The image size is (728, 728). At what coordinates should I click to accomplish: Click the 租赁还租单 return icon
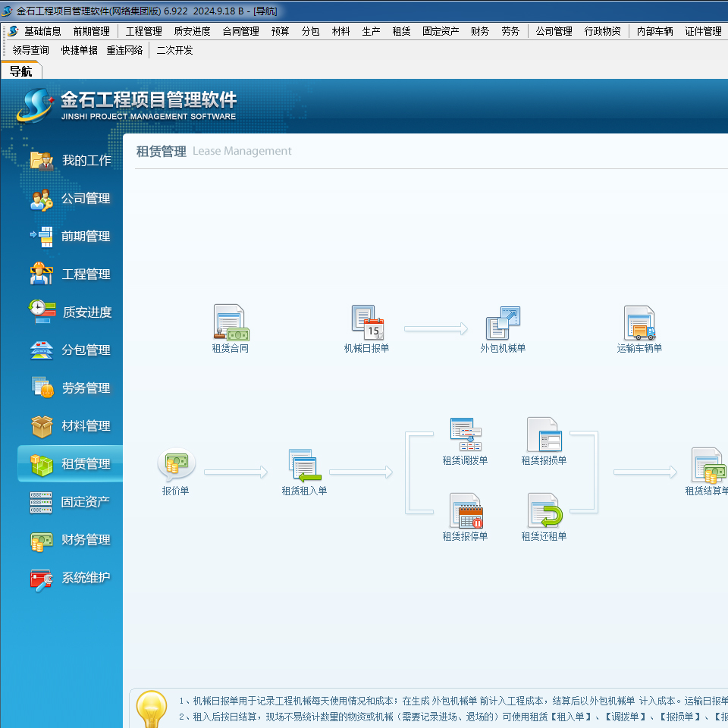coord(544,511)
